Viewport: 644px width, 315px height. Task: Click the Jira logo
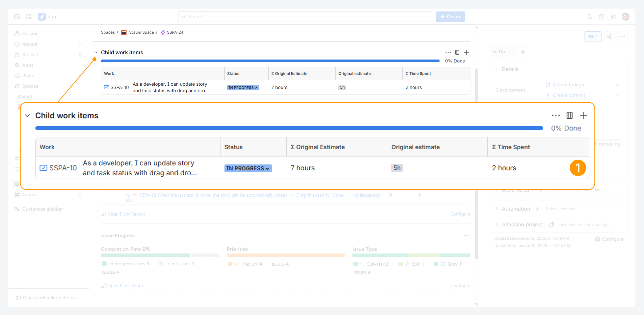[47, 17]
